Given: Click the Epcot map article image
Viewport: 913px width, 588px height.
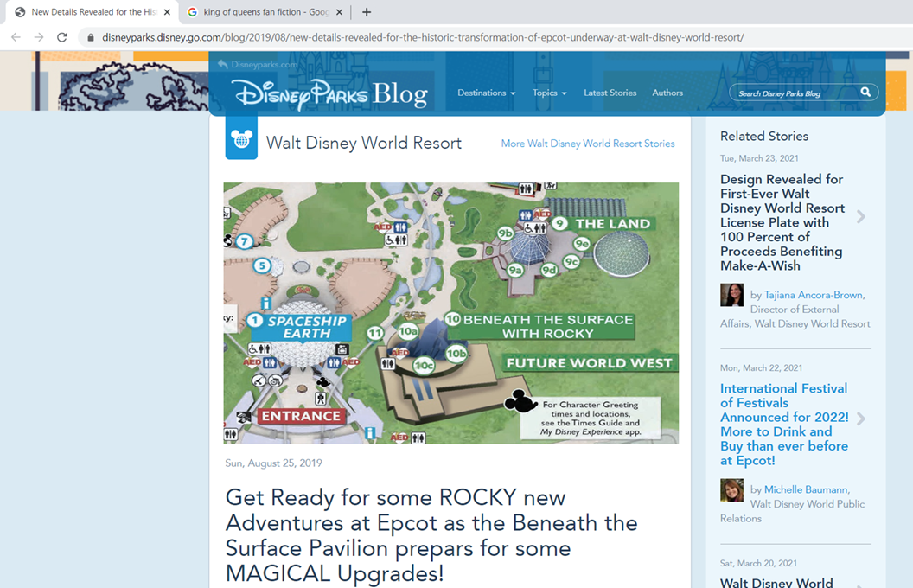Looking at the screenshot, I should tap(450, 313).
